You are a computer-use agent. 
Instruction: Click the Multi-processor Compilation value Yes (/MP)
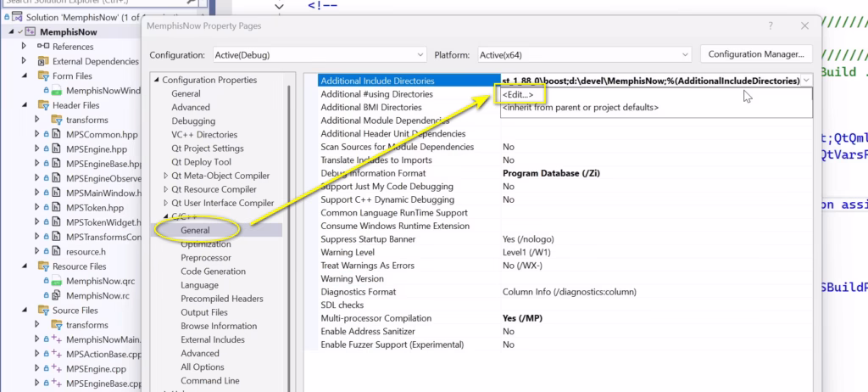(522, 318)
